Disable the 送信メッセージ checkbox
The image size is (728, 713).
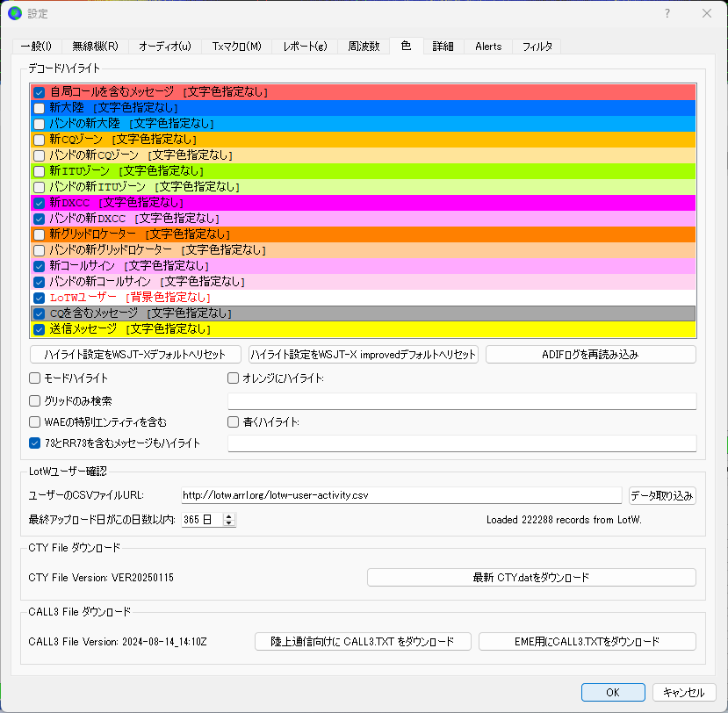pos(39,329)
